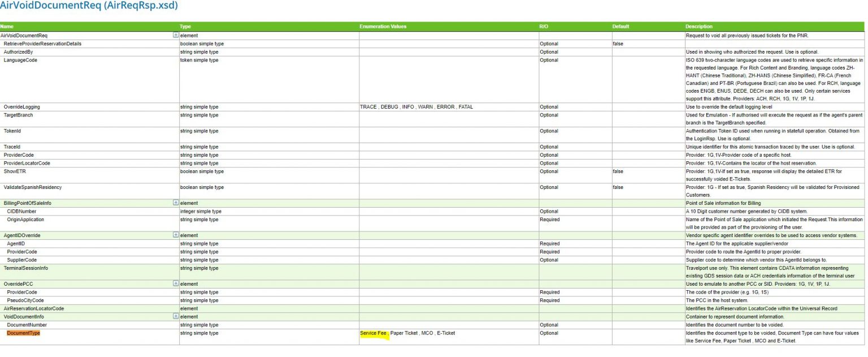Collapse the AgentIDOverride element node
Screen dimensions: 868x357
point(175,235)
